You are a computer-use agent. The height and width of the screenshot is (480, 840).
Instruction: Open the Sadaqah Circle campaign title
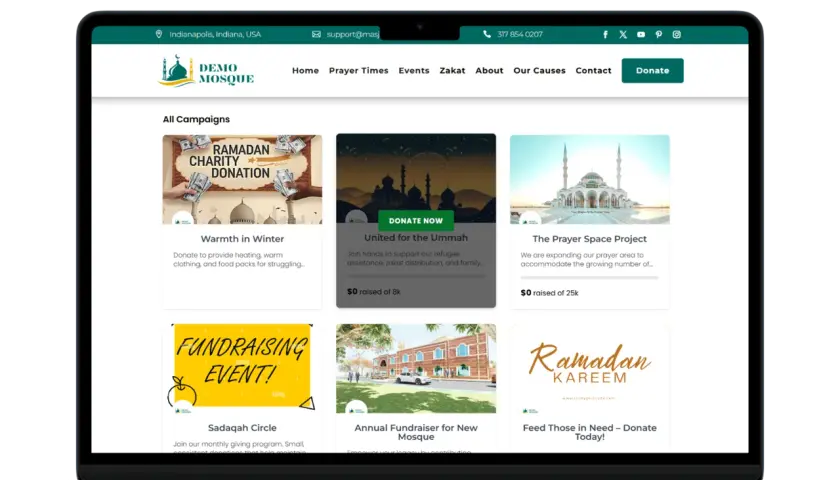point(242,428)
